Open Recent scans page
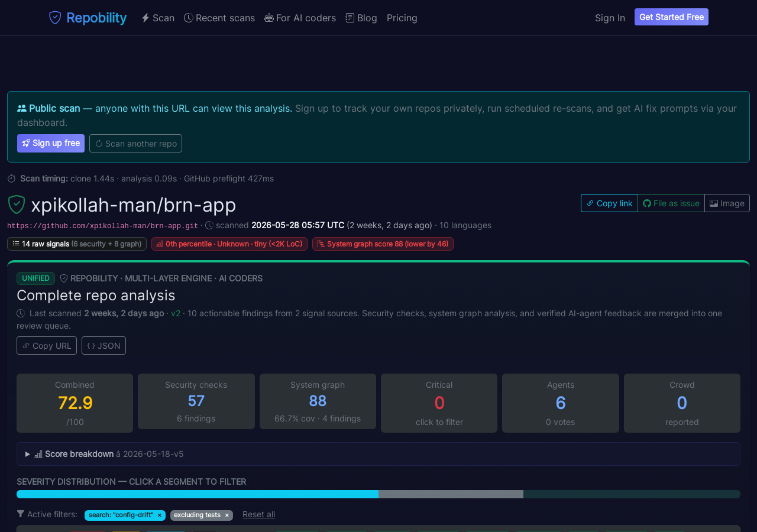757x532 pixels. pos(219,18)
